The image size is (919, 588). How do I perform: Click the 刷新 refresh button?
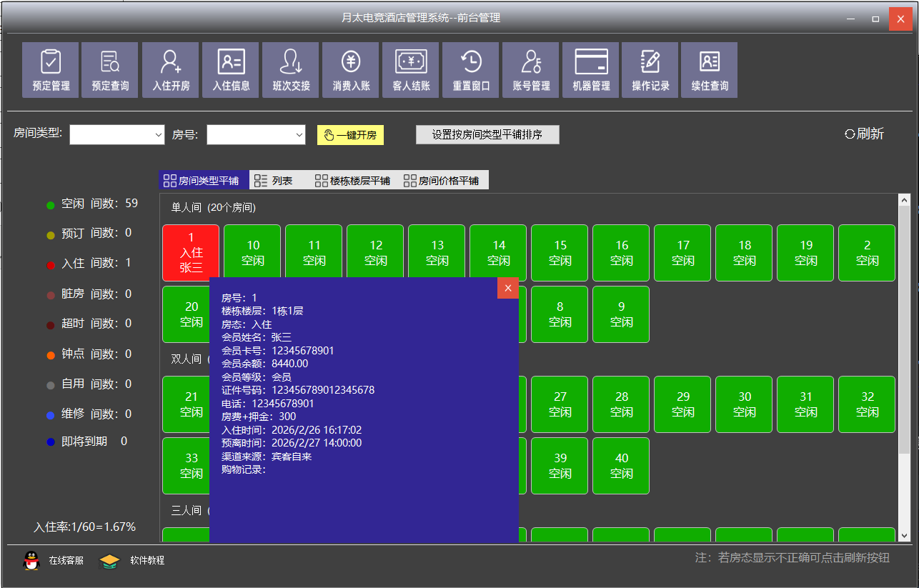click(x=864, y=134)
